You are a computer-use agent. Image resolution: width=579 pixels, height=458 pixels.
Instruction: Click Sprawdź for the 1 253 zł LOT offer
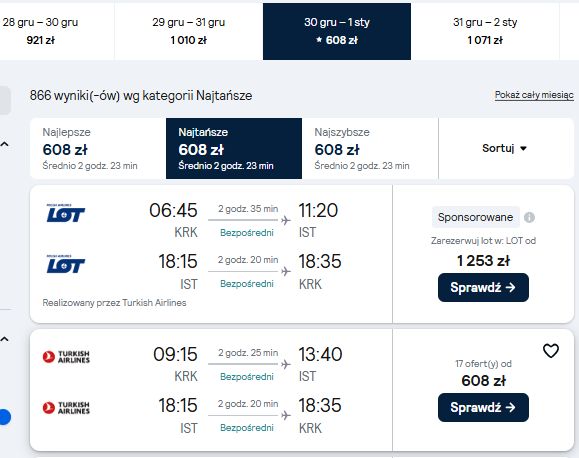483,287
